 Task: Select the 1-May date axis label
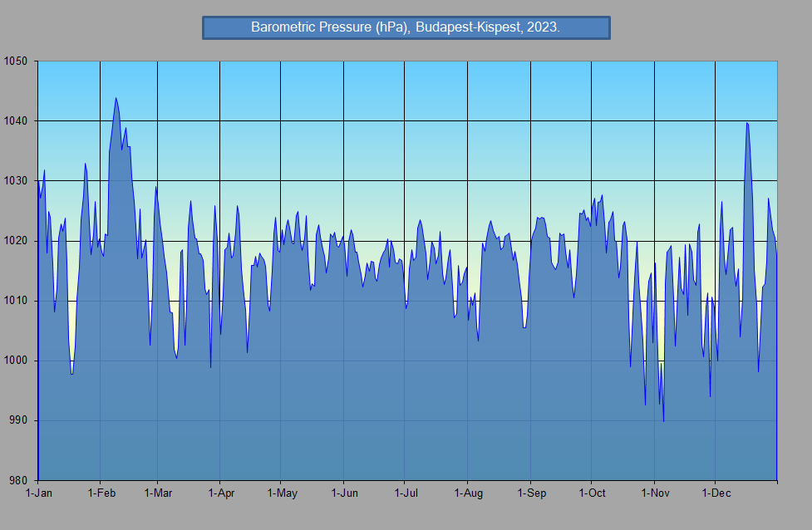[281, 493]
